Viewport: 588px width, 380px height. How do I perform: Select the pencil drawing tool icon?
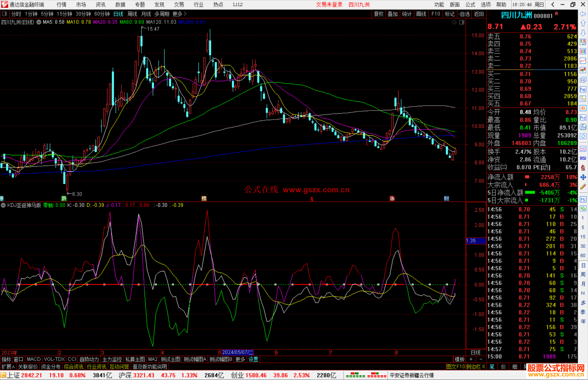coord(583,187)
